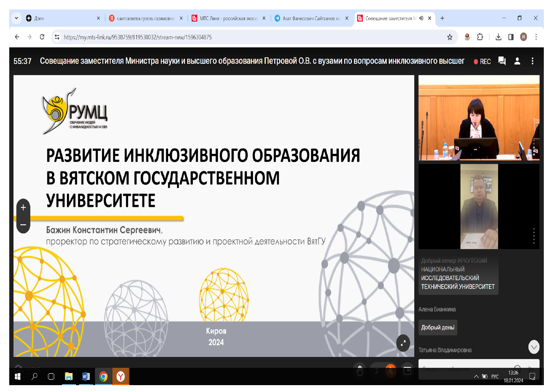Open the participants list icon
Screen dimensions: 554x392
coord(517,61)
